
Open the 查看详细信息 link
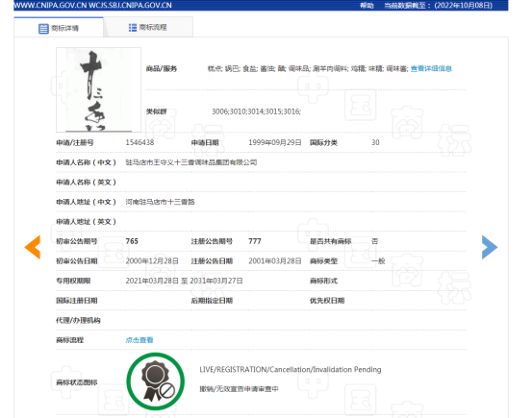coord(431,69)
